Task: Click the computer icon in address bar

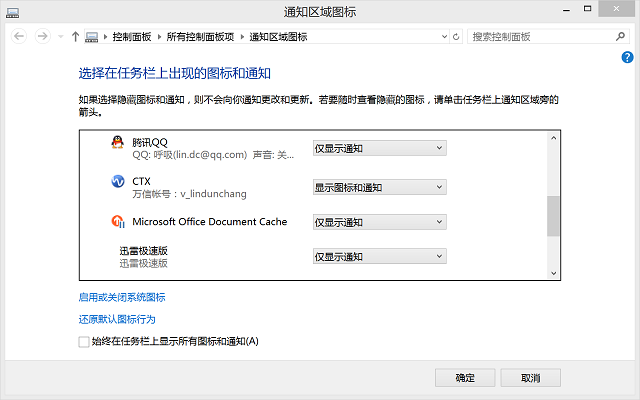Action: (x=91, y=37)
